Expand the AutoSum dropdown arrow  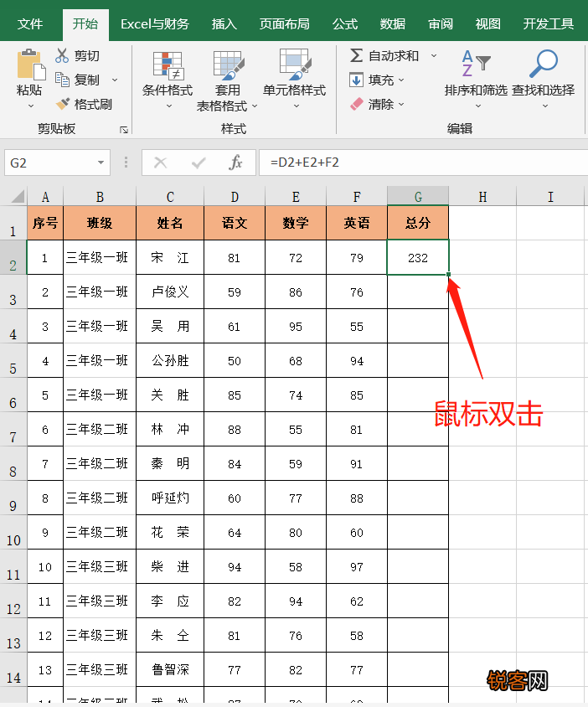[x=434, y=55]
